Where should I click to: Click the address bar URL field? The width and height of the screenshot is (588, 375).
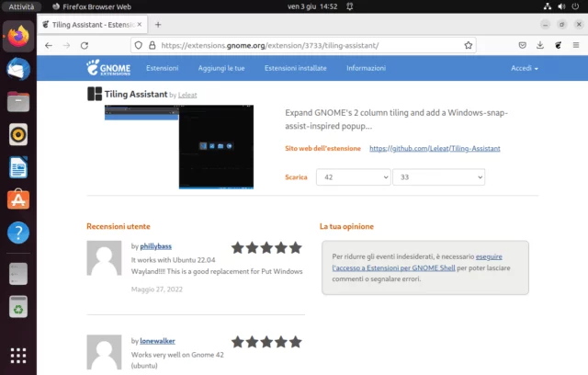pos(303,45)
